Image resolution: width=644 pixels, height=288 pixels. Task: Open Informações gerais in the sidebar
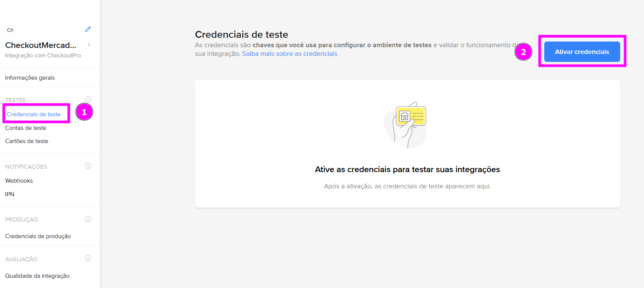(30, 78)
